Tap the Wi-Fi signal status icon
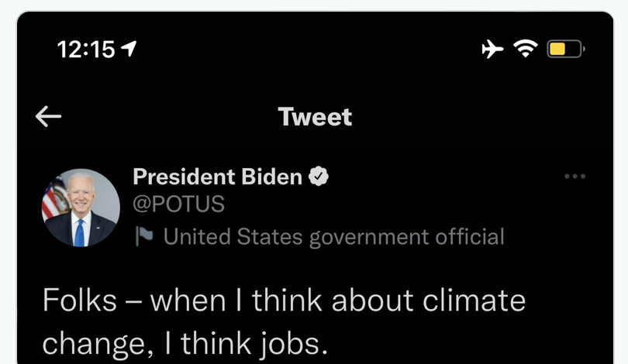The image size is (628, 364). click(x=527, y=50)
